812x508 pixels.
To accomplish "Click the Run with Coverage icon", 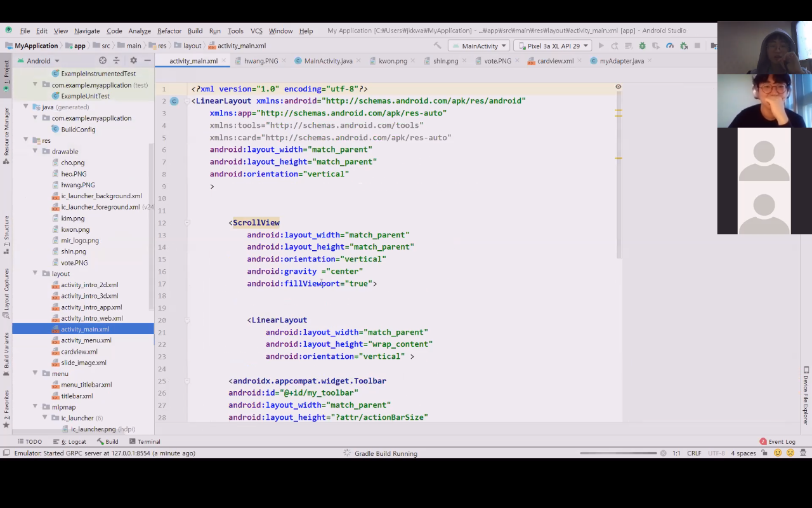I will coord(656,46).
